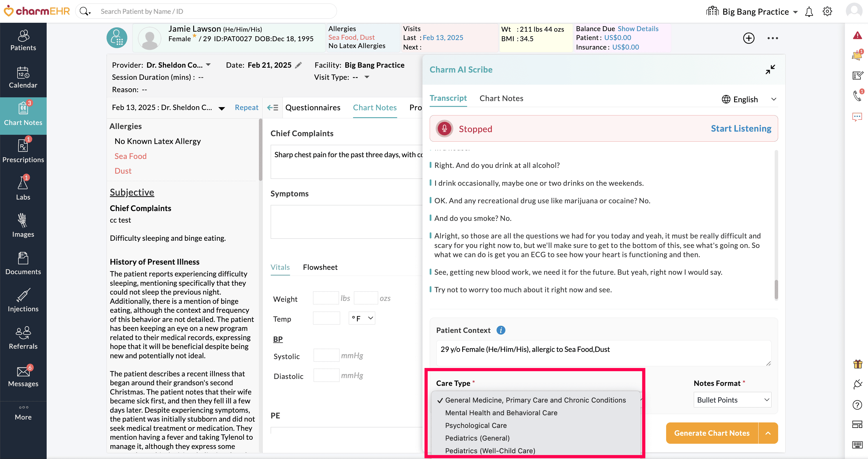Viewport: 868px width, 459px height.
Task: Open the Notes Format Bullet Points dropdown
Action: (x=732, y=400)
